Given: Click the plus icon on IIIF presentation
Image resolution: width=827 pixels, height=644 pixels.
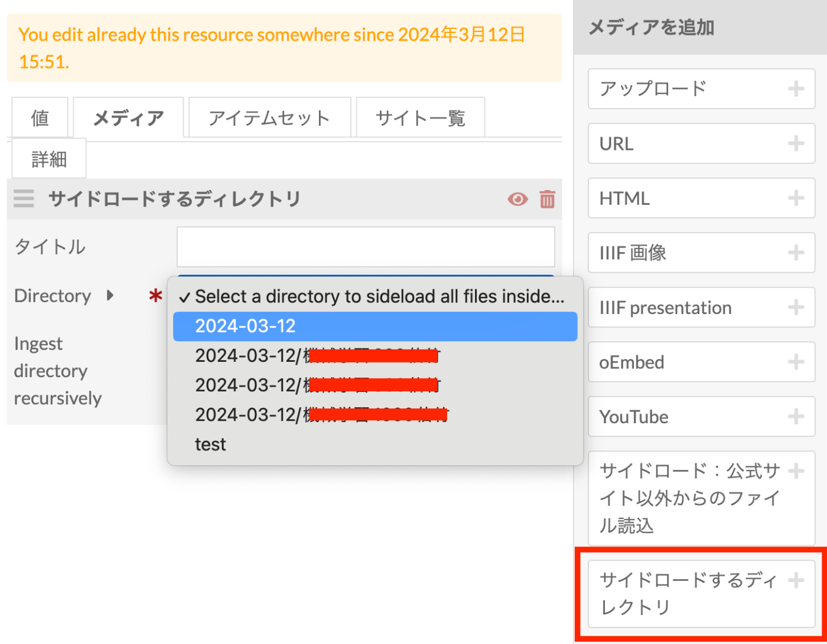Looking at the screenshot, I should [x=796, y=308].
